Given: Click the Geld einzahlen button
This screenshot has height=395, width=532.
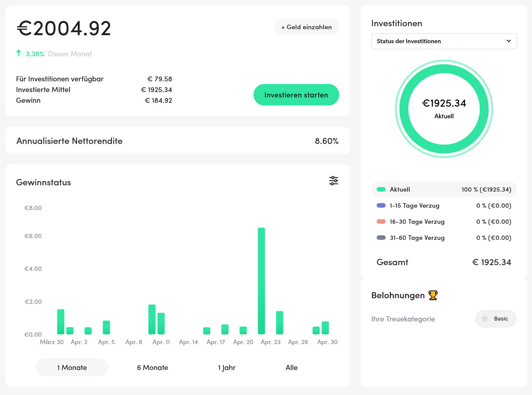Looking at the screenshot, I should (x=307, y=27).
